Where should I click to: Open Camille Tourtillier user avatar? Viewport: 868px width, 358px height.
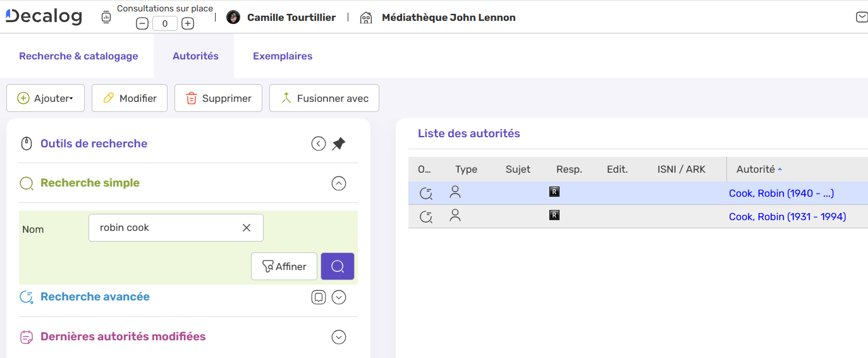coord(233,17)
